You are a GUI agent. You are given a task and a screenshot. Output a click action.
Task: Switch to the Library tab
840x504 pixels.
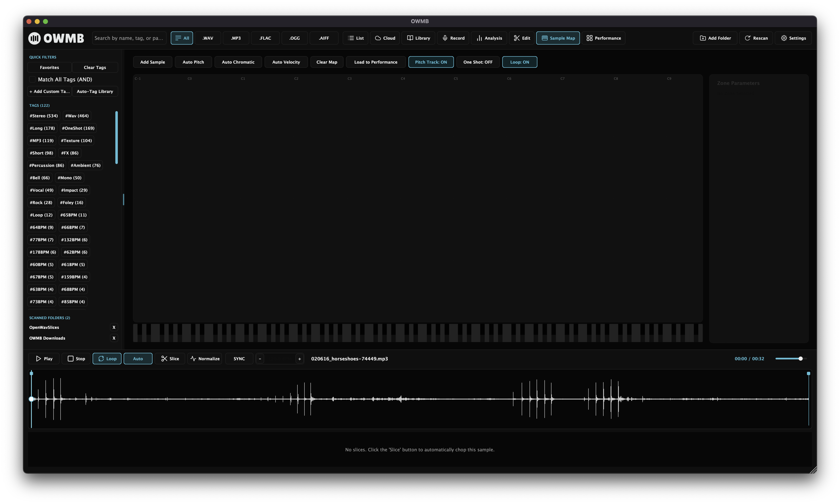point(418,38)
